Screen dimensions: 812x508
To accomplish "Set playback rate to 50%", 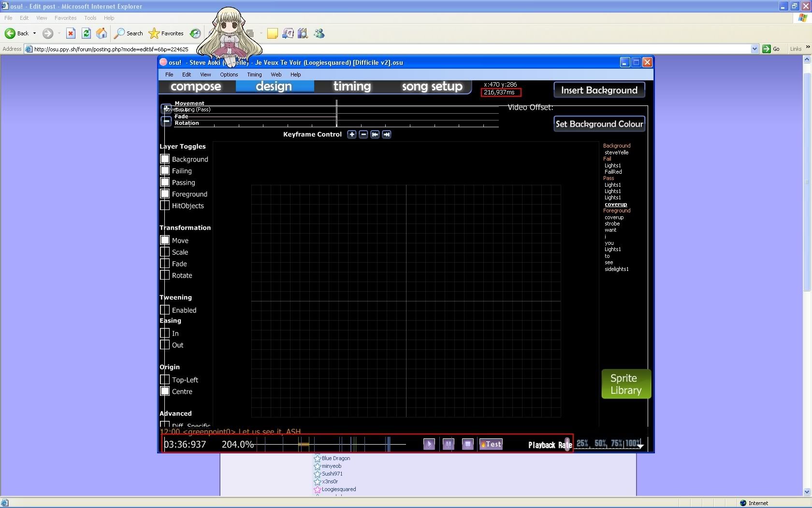I will 600,443.
